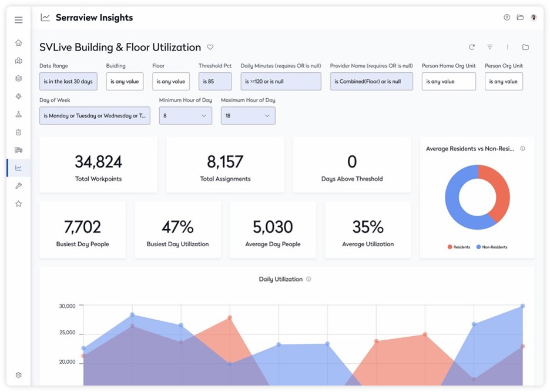Open the Day of Week filter
The height and width of the screenshot is (392, 550).
coord(95,115)
